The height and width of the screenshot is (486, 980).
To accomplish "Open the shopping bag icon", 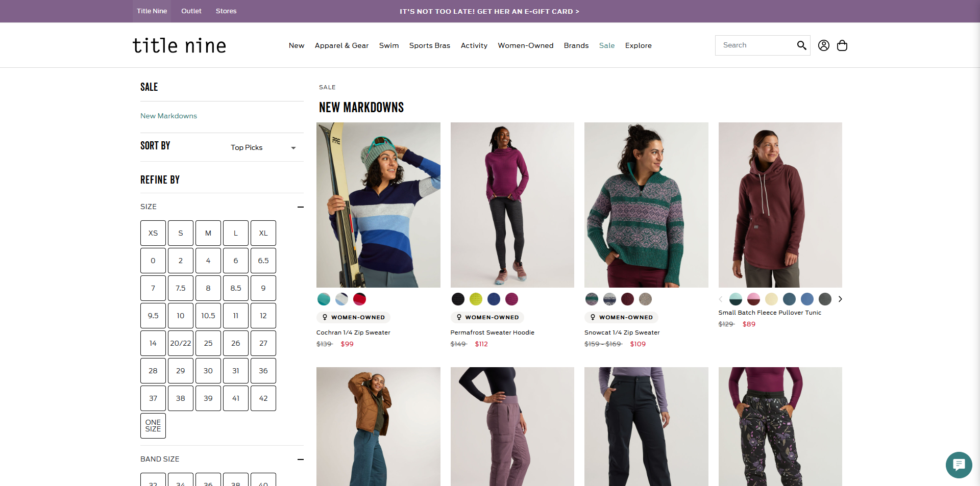I will click(842, 45).
